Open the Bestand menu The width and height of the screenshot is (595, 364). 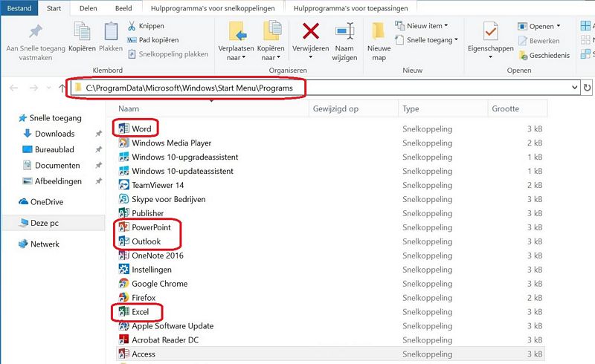click(x=19, y=8)
